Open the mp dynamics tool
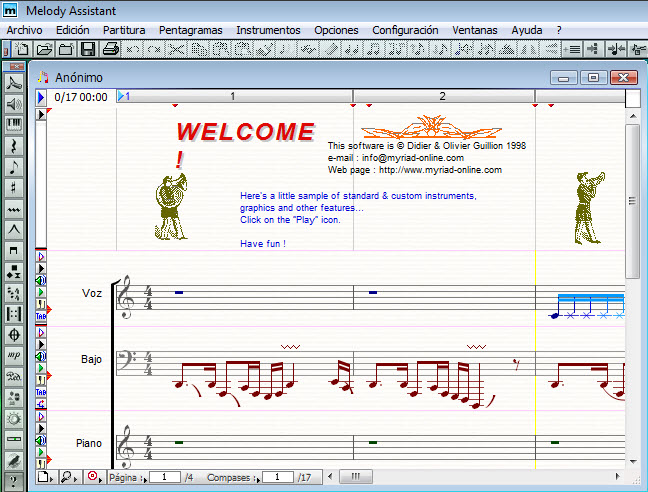The width and height of the screenshot is (648, 492). [14, 356]
